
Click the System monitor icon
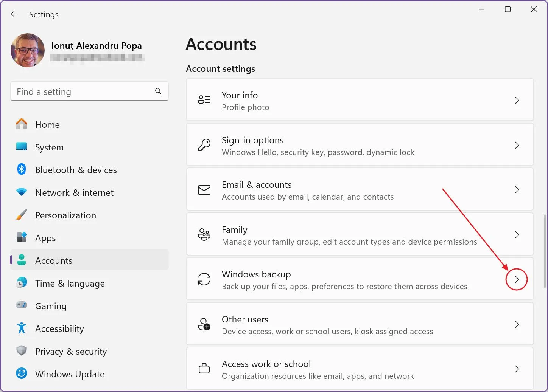[22, 147]
